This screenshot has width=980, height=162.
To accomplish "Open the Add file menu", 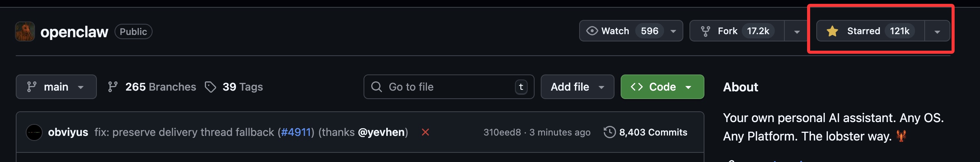I will coord(577,87).
